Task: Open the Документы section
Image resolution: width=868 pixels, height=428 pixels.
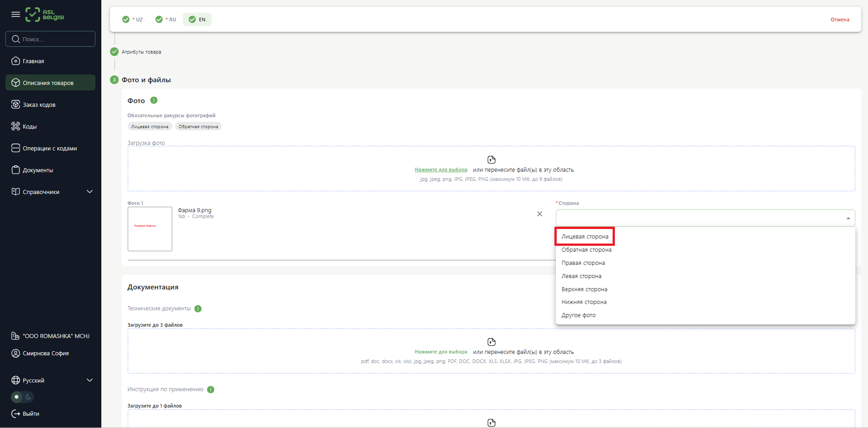Action: (38, 170)
